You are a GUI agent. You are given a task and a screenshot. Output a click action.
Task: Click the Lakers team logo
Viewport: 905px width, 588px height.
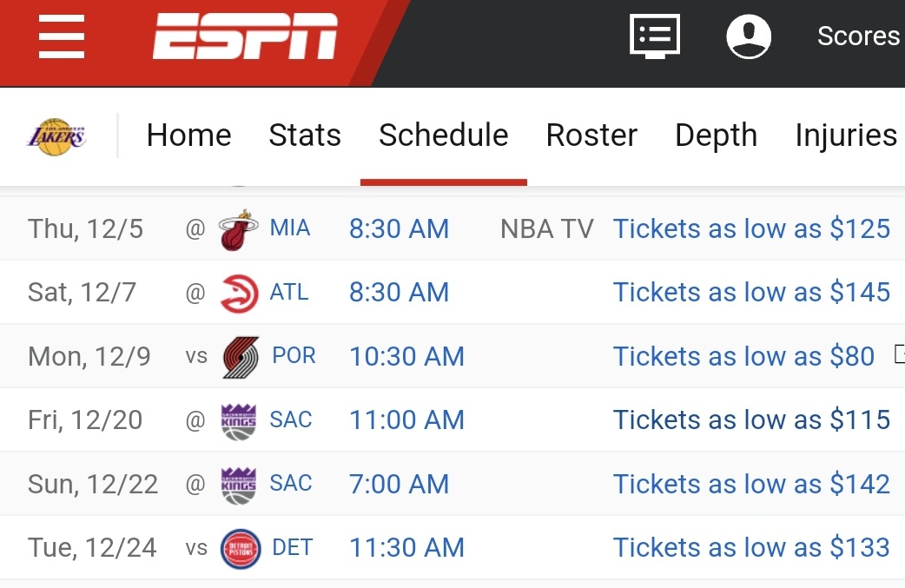tap(57, 136)
